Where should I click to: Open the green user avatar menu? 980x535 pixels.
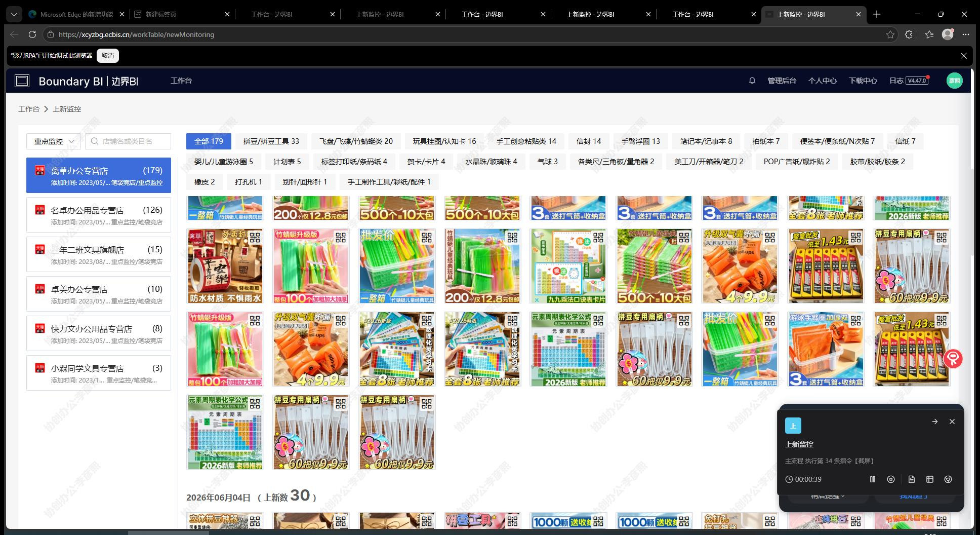pos(955,81)
